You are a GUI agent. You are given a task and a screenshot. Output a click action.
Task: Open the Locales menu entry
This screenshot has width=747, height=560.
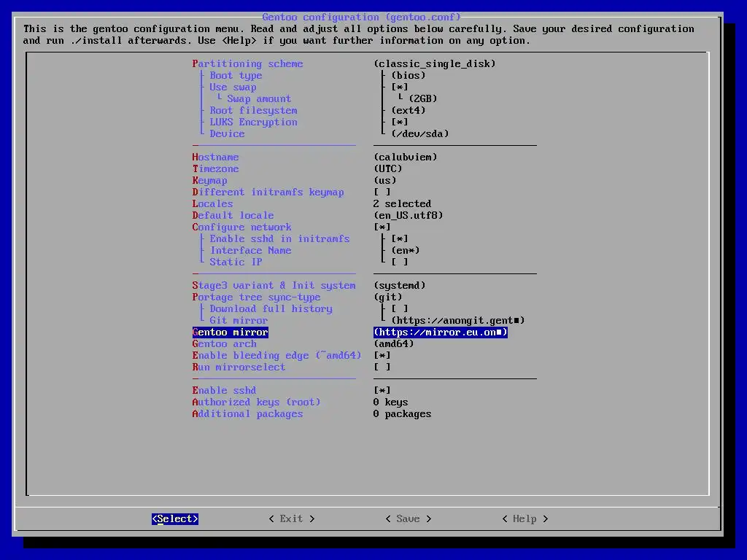click(212, 204)
